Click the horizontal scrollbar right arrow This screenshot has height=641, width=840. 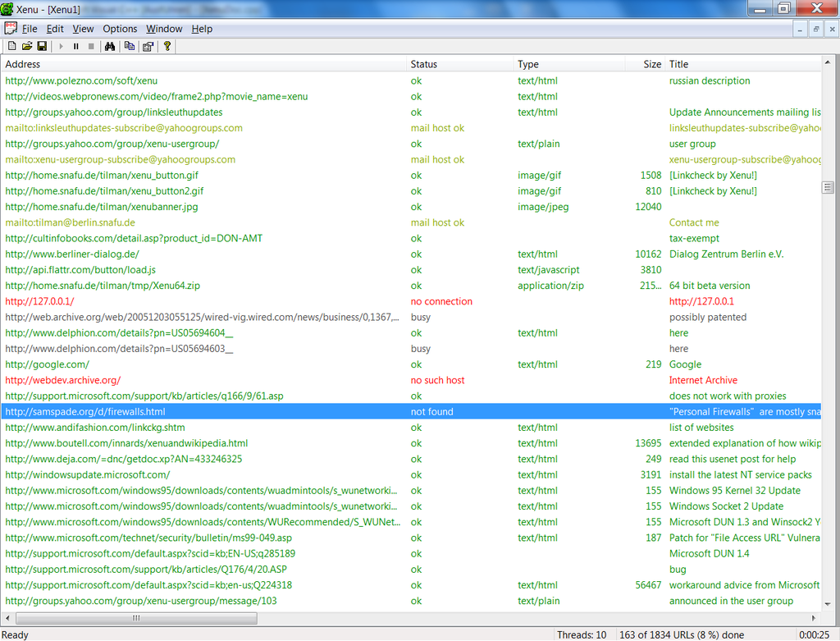[x=815, y=617]
